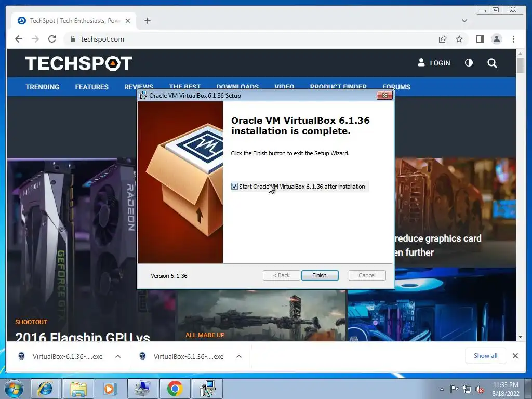Open FEATURES nav item
The width and height of the screenshot is (532, 399).
[91, 87]
